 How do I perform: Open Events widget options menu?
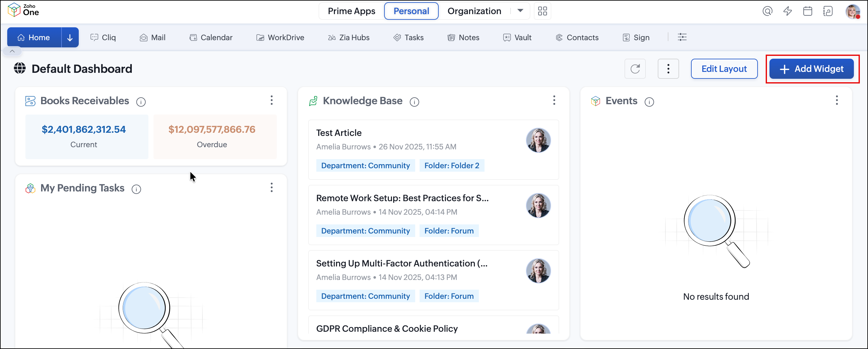[837, 100]
